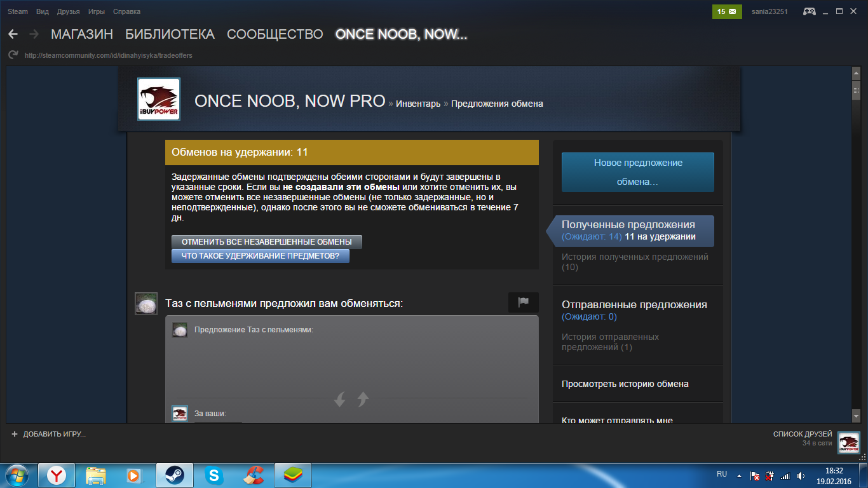Open Кто может отправлять мне link
This screenshot has height=488, width=868.
coord(617,419)
